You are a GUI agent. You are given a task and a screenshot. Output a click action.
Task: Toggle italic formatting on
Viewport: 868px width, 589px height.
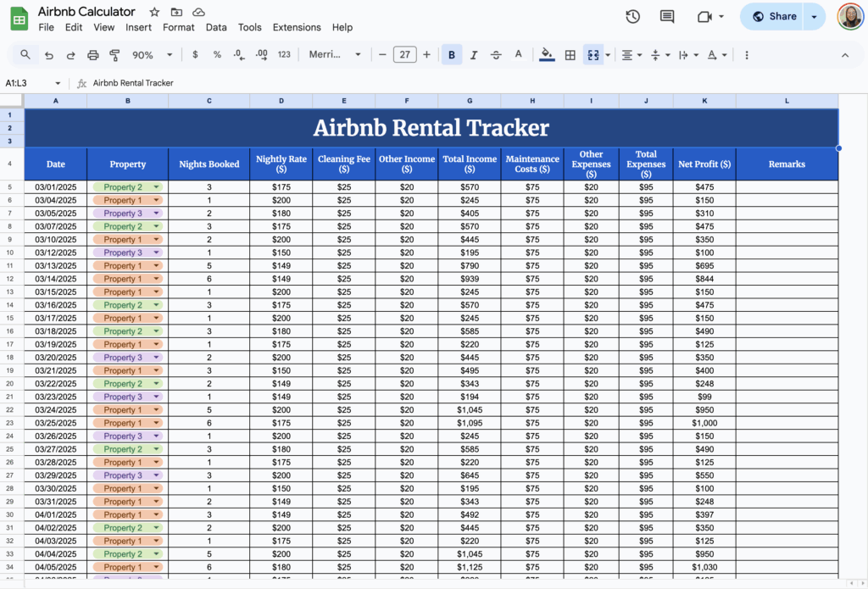pyautogui.click(x=473, y=54)
